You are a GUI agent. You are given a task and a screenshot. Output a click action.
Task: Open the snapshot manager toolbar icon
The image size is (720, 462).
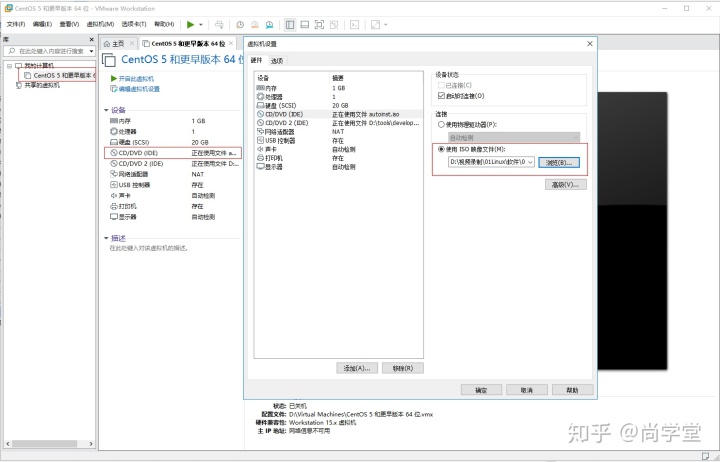point(270,25)
